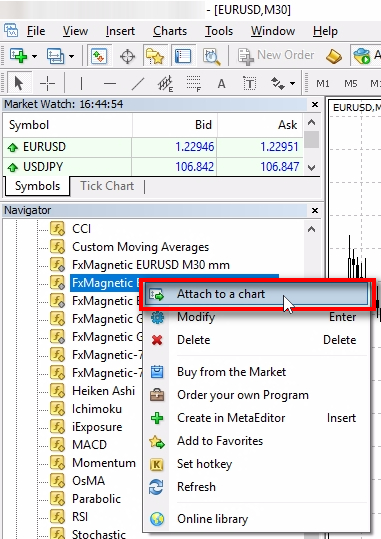Viewport: 381px width, 539px height.
Task: Select the crosshair tool
Action: pyautogui.click(x=47, y=83)
